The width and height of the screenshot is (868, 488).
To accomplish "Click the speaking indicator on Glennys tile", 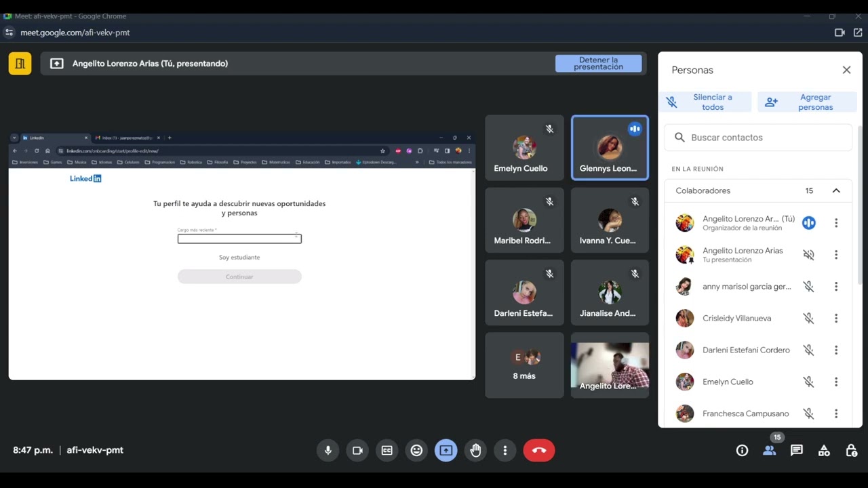I will pos(635,129).
